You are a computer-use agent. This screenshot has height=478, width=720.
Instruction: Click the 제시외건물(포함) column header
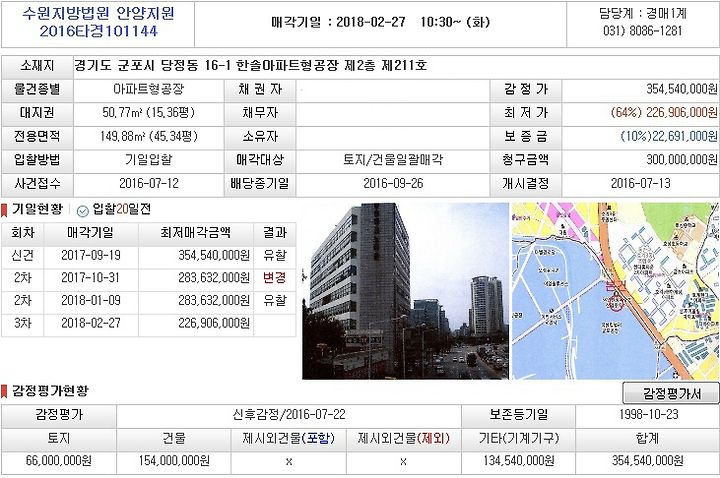click(289, 439)
